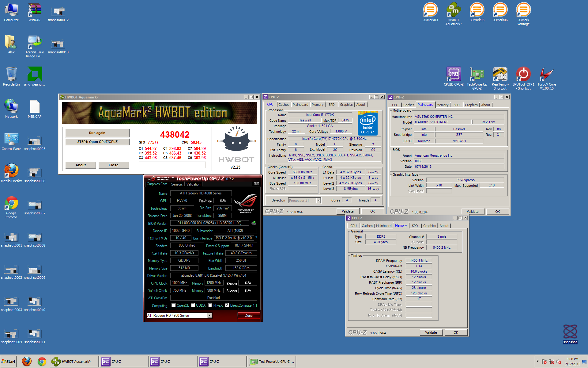Open the snaphsot0005 desktop file
This screenshot has width=588, height=368.
pos(35,143)
